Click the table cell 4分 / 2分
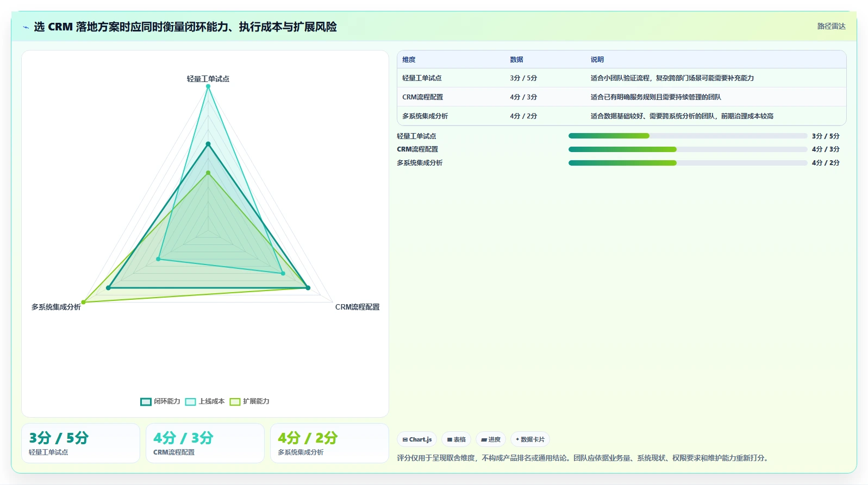This screenshot has width=868, height=485. coord(523,116)
